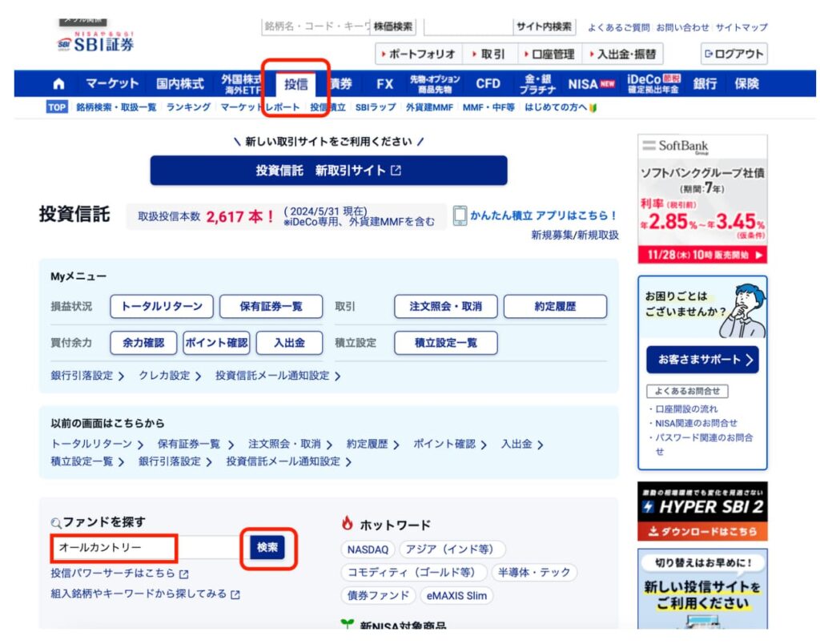820x644 pixels.
Task: Click the ポイント確認 button in Myメニュー
Action: (x=216, y=343)
